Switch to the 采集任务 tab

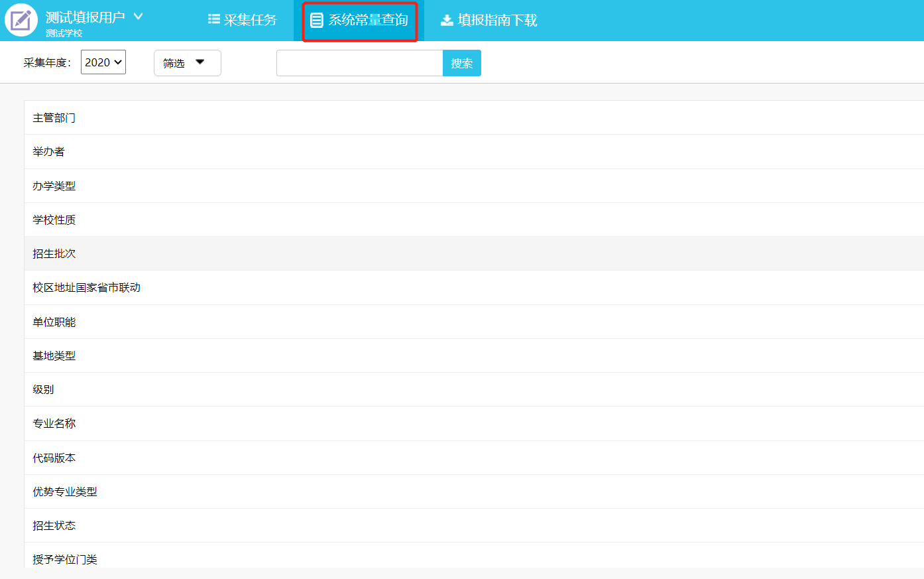tap(243, 21)
